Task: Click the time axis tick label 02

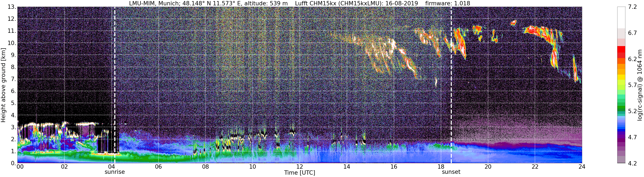Action: tap(64, 167)
